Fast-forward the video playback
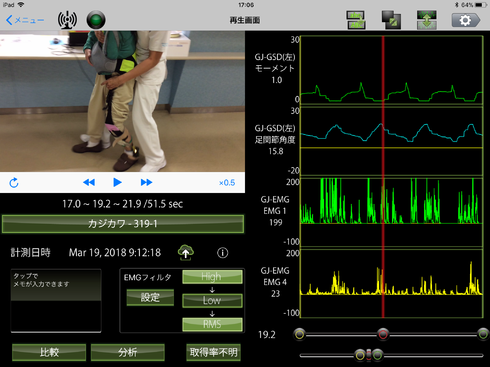Screen dimensions: 490x367 coord(146,182)
